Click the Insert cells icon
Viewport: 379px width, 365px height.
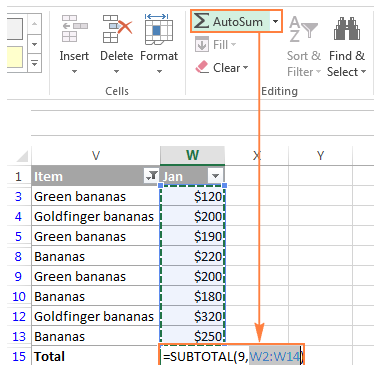tap(75, 29)
